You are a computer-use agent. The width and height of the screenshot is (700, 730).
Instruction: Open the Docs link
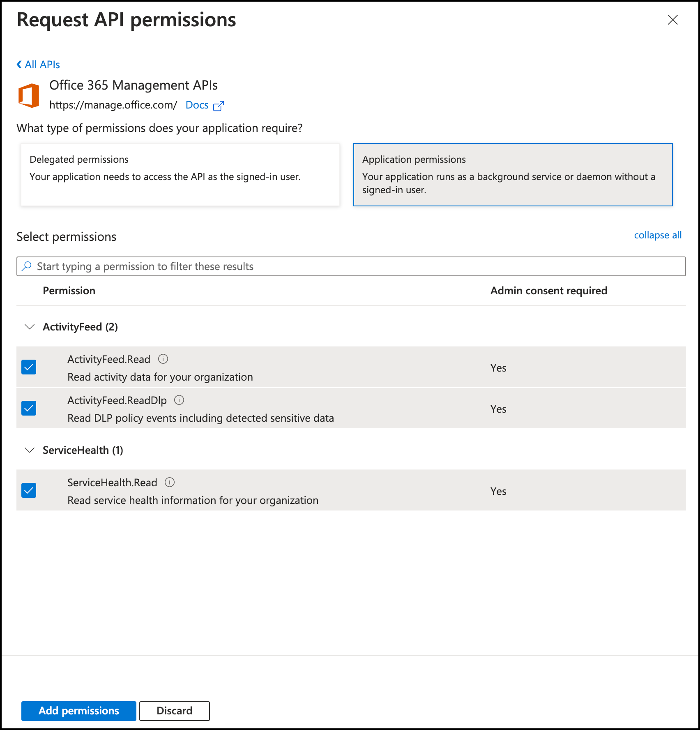click(x=197, y=105)
